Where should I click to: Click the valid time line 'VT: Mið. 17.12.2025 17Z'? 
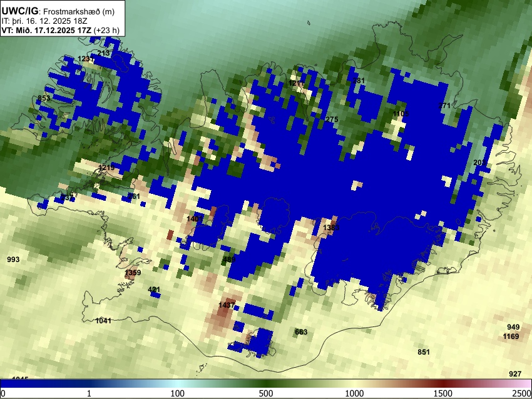(46, 30)
